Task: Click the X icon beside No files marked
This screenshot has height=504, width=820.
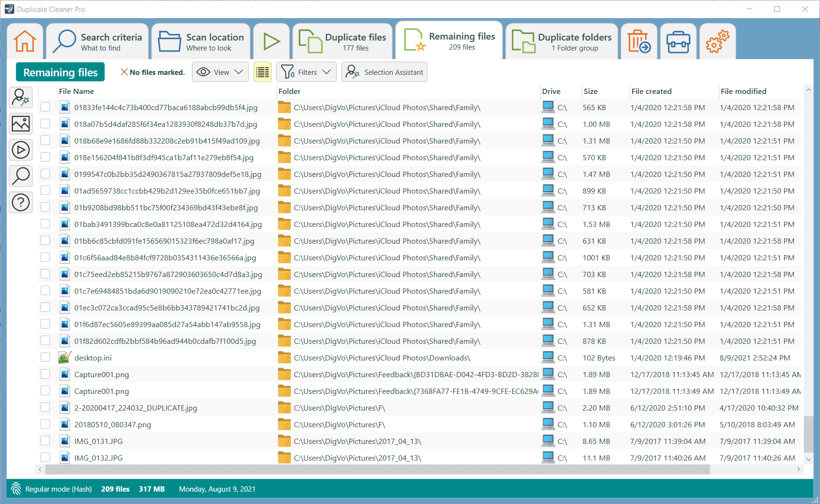Action: coord(124,72)
